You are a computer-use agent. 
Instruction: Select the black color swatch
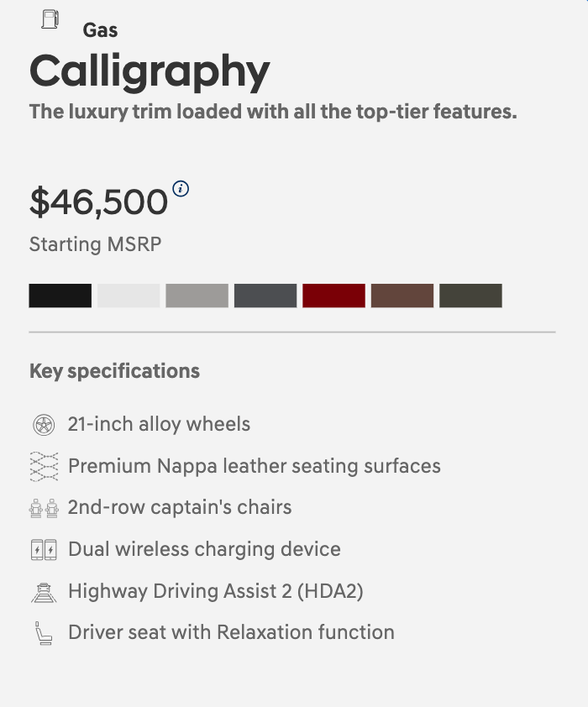click(x=60, y=296)
